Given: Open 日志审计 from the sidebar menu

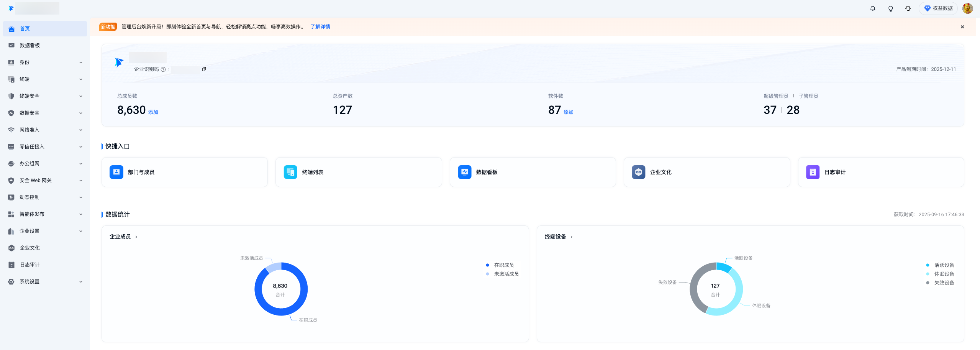Looking at the screenshot, I should pos(45,265).
